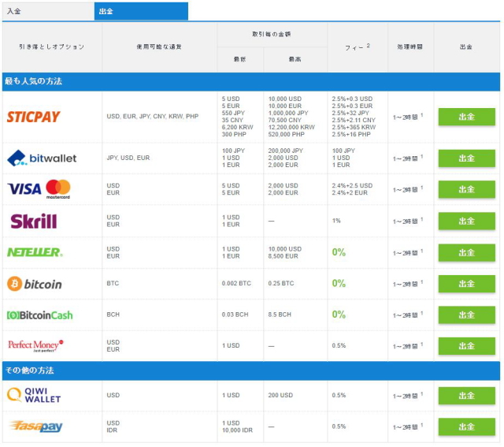Click 出金 button for Skrill
The width and height of the screenshot is (504, 447).
(x=466, y=221)
